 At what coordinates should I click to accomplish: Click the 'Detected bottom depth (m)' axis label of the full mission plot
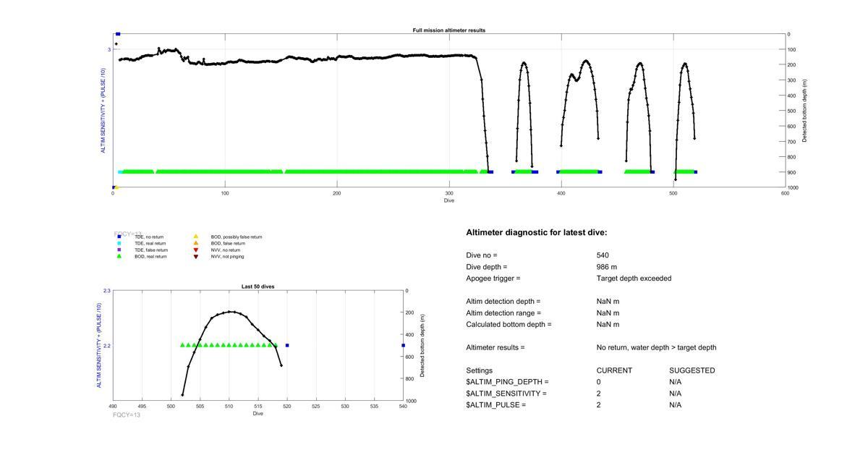click(x=805, y=111)
